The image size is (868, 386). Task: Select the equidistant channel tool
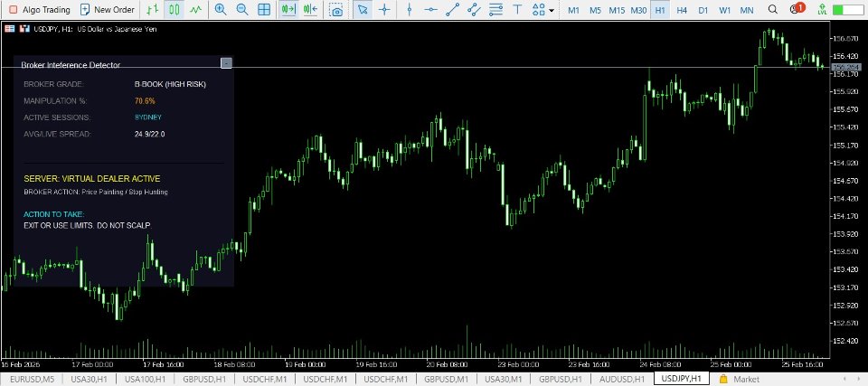[x=474, y=9]
